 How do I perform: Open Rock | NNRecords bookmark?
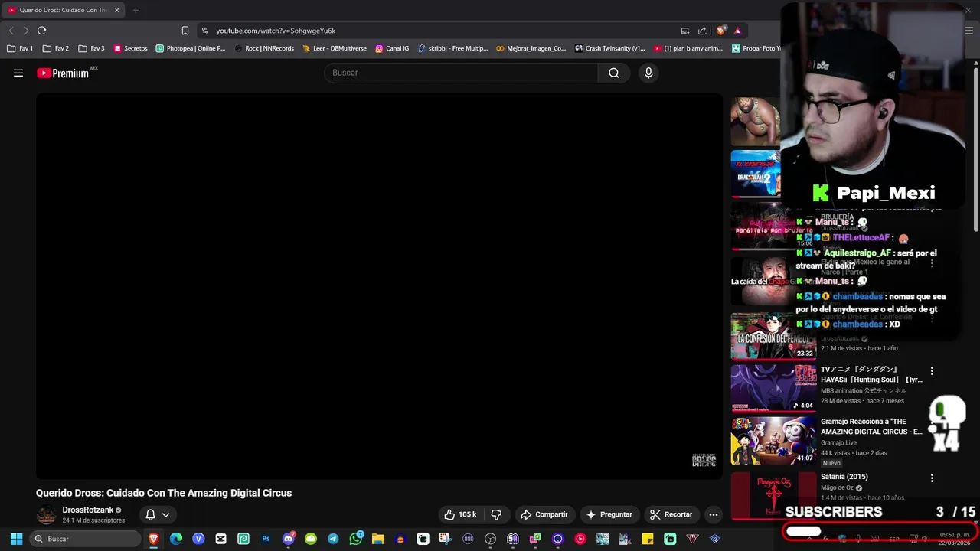coord(264,48)
